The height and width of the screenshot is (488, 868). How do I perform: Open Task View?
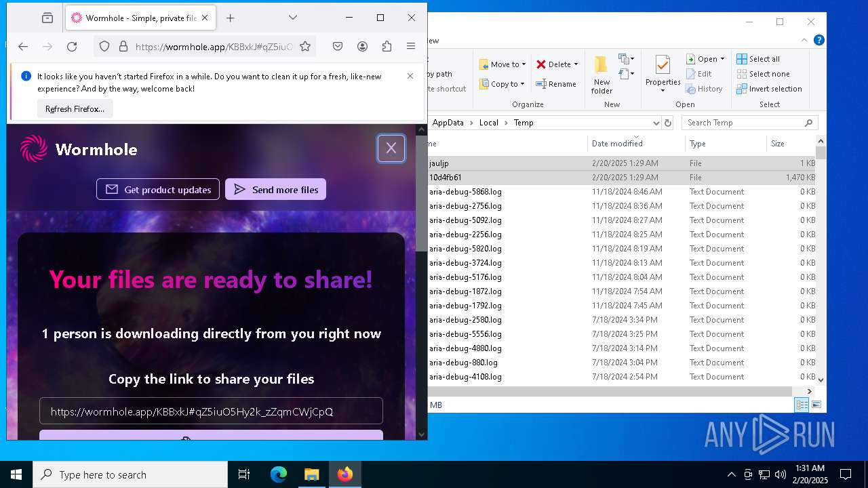point(244,474)
